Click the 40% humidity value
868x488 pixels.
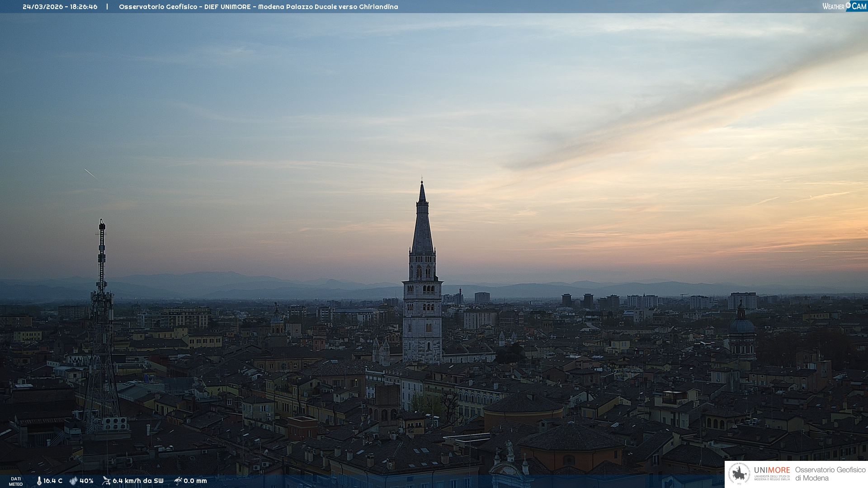(x=86, y=481)
